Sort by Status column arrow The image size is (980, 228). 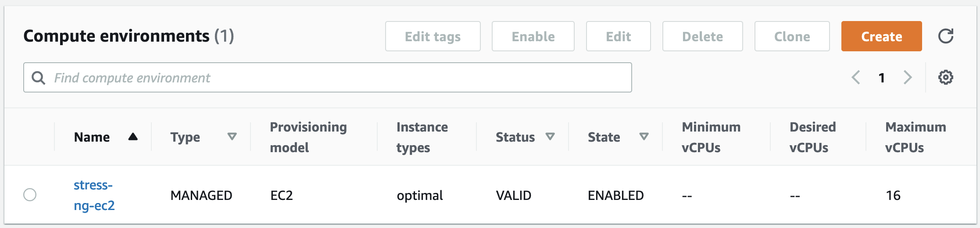pos(550,137)
